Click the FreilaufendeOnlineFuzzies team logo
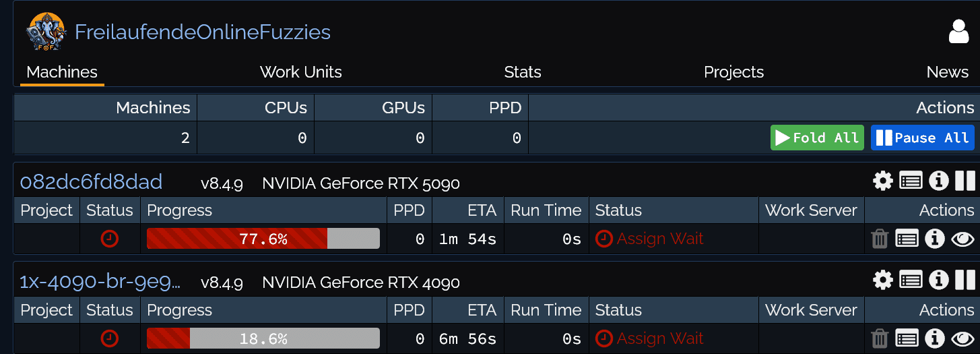The image size is (980, 354). coord(46,32)
